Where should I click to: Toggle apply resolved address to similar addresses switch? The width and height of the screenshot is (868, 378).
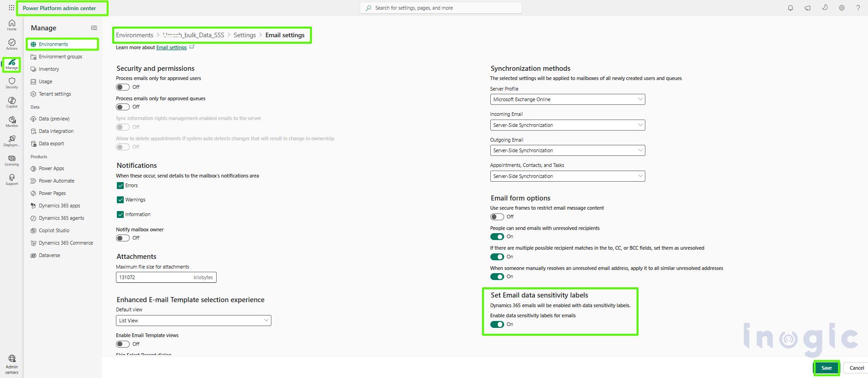point(497,277)
